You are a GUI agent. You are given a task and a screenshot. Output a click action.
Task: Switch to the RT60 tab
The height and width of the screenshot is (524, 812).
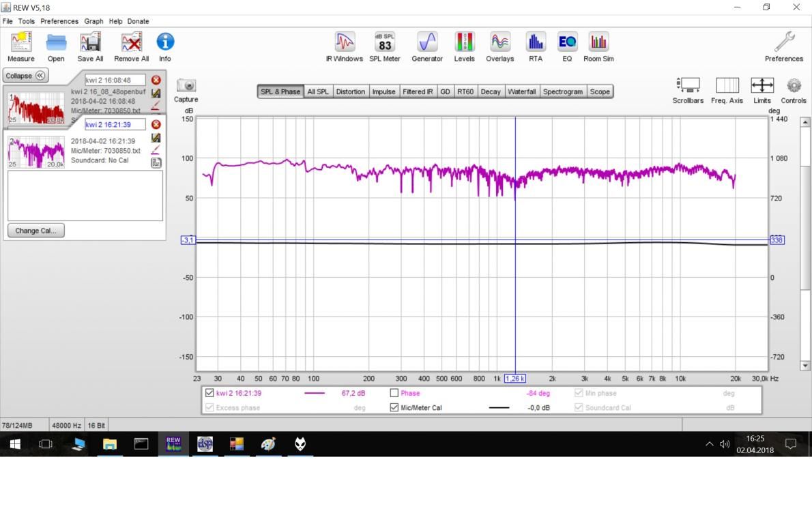pyautogui.click(x=465, y=91)
